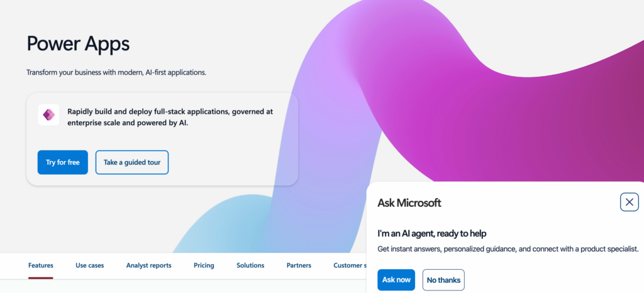644x293 pixels.
Task: Click the partially hidden Customer stories tab
Action: coord(350,265)
